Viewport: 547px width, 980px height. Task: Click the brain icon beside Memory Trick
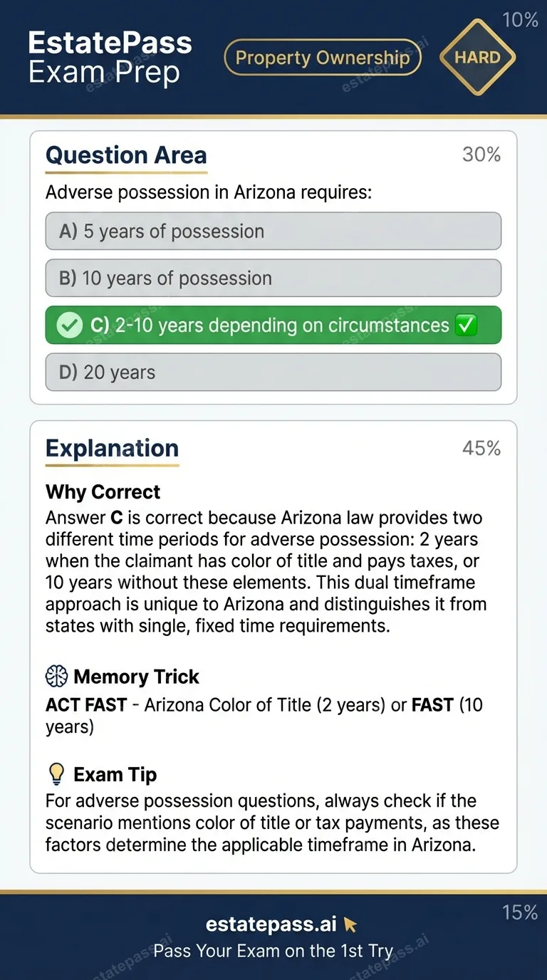tap(57, 676)
